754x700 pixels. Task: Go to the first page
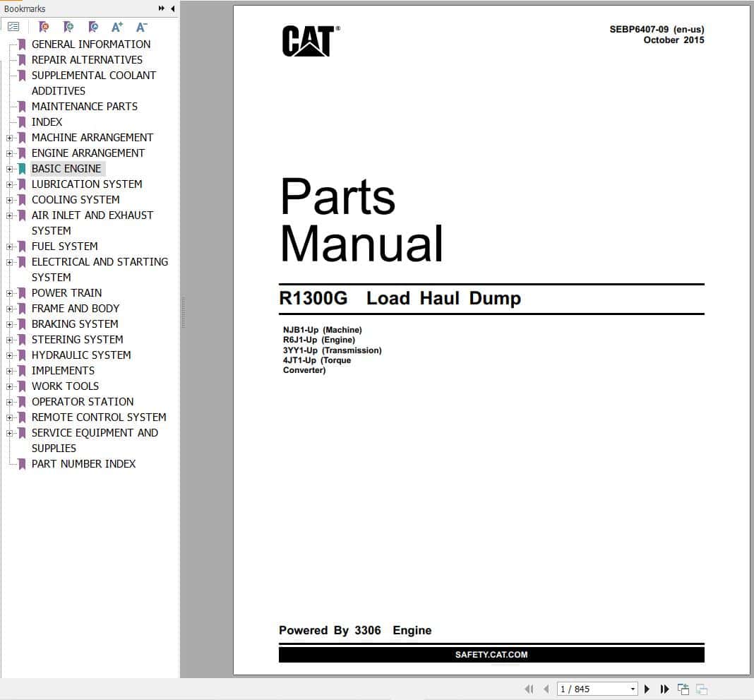(529, 689)
